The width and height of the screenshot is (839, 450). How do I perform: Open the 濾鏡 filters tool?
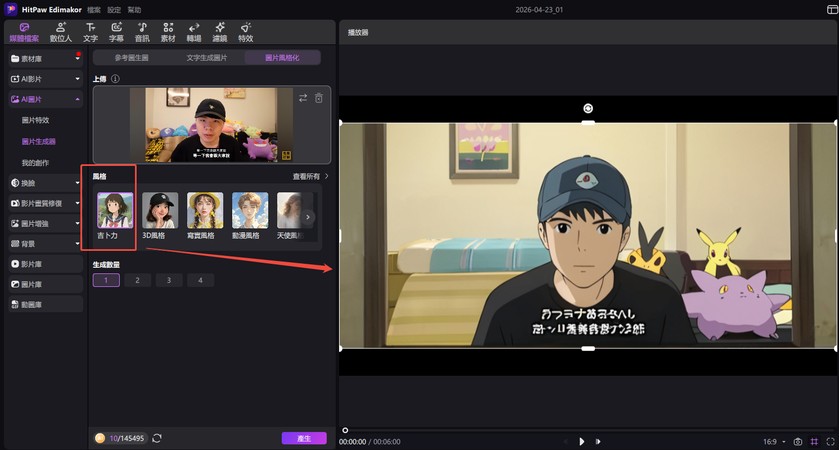(219, 33)
